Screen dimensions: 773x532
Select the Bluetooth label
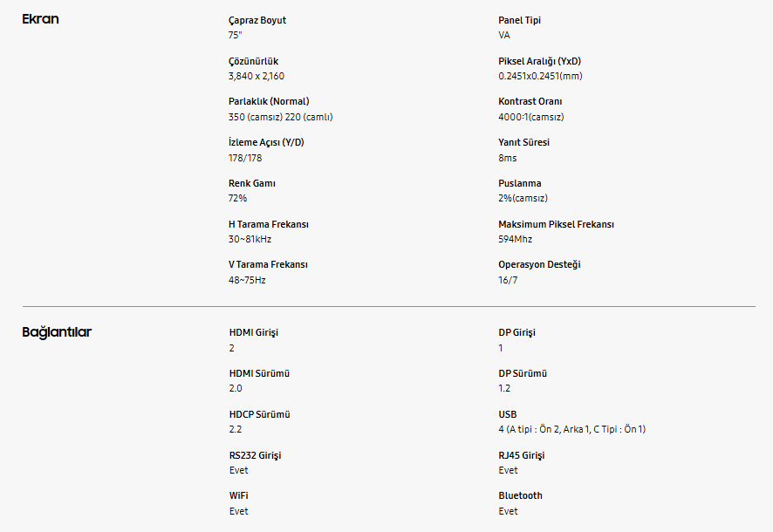coord(520,495)
